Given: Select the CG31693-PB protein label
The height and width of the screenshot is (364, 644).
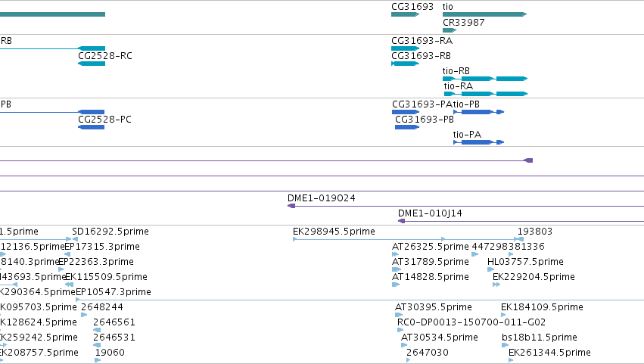Looking at the screenshot, I should click(x=425, y=120).
